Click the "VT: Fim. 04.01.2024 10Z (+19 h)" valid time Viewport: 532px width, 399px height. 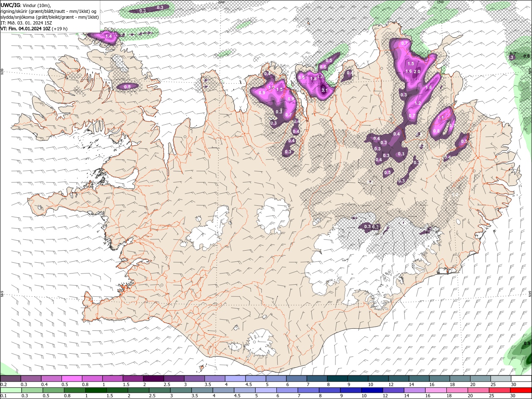[x=34, y=29]
